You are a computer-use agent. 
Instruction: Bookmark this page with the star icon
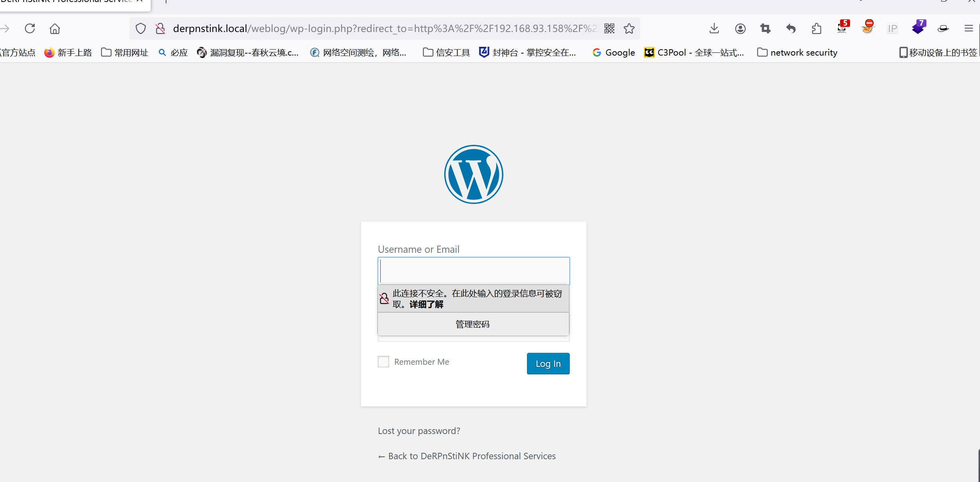[629, 28]
